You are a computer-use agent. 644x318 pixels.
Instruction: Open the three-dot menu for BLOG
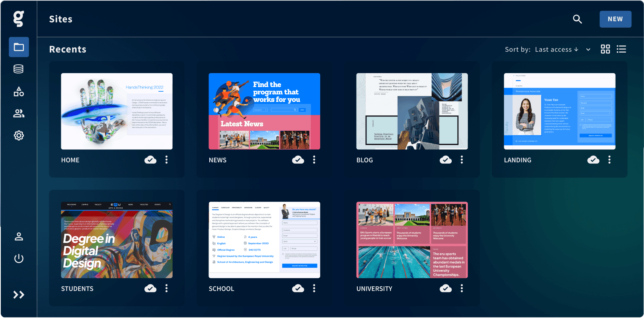[x=462, y=160]
